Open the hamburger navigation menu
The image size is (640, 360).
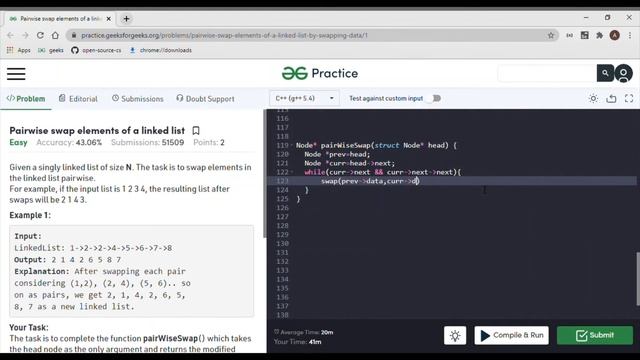tap(16, 74)
